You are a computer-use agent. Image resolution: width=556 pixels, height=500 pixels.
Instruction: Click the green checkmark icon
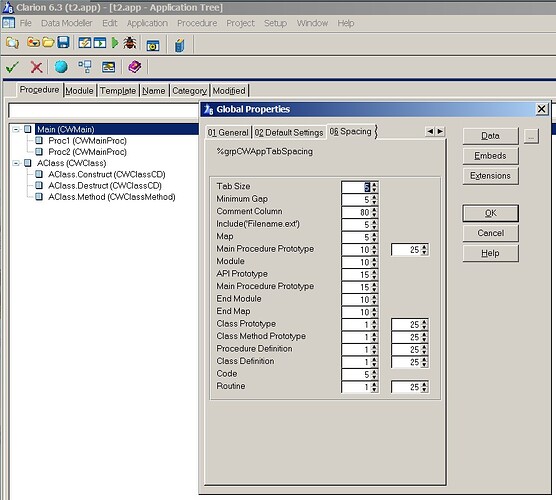coord(12,67)
